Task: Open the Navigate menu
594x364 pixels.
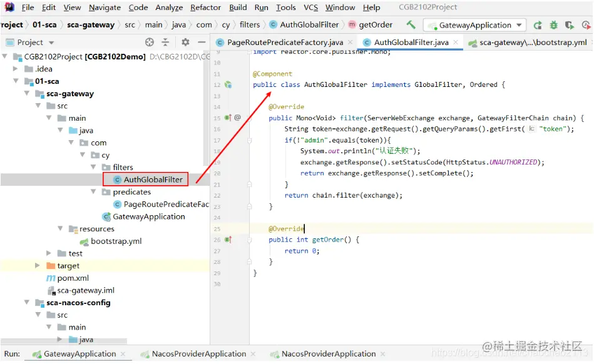Action: [x=105, y=7]
